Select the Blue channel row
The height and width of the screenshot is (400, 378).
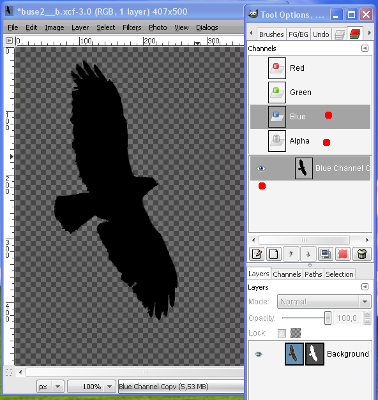coord(310,117)
